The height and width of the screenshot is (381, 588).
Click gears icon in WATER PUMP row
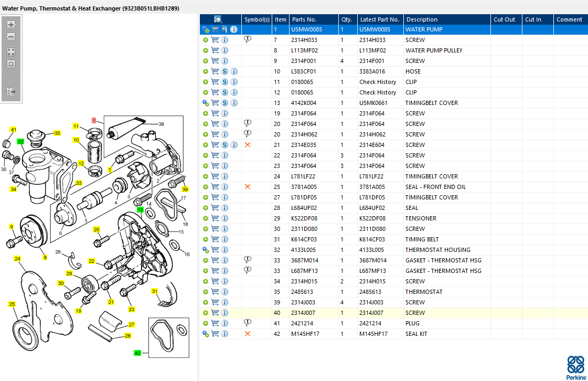pos(206,29)
